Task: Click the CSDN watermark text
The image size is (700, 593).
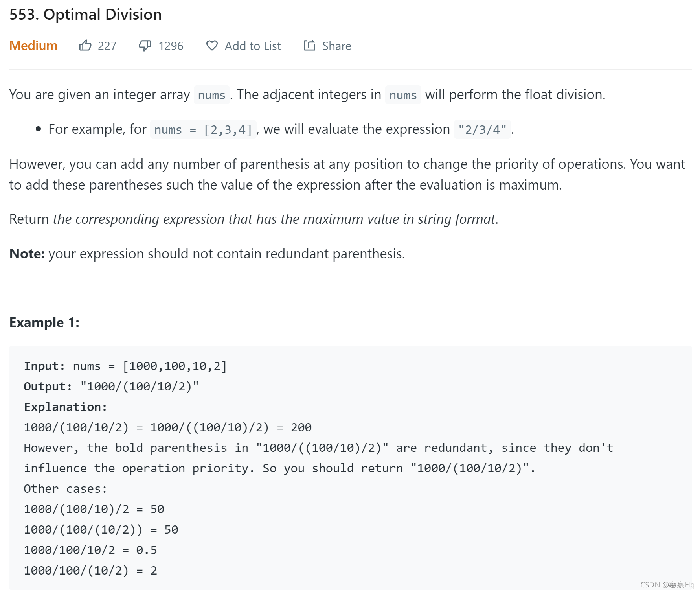Action: [667, 585]
